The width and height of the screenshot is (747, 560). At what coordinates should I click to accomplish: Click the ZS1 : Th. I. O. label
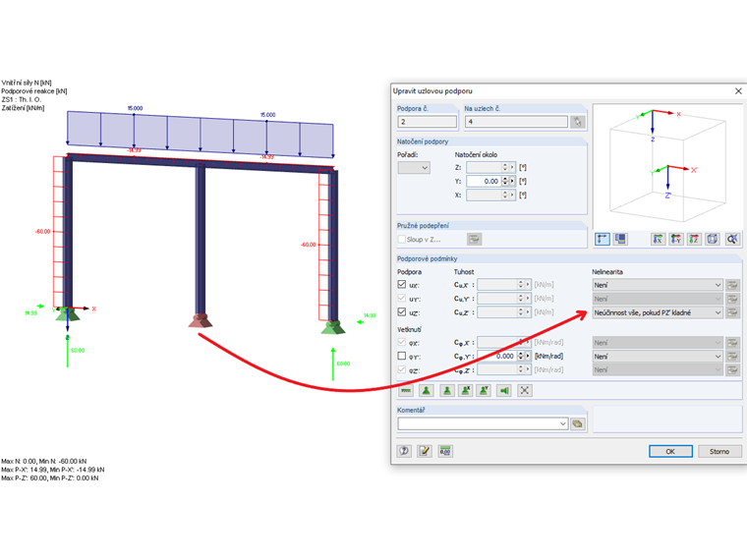(x=22, y=99)
